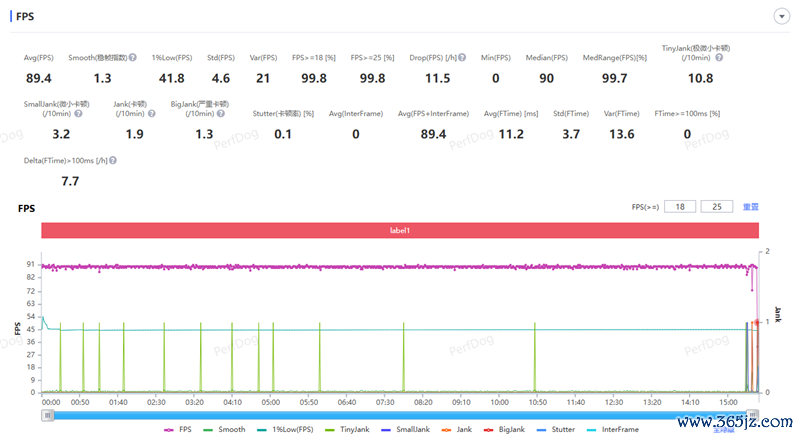Collapse the FPS panel with the arrow icon
The height and width of the screenshot is (437, 800).
click(x=781, y=16)
